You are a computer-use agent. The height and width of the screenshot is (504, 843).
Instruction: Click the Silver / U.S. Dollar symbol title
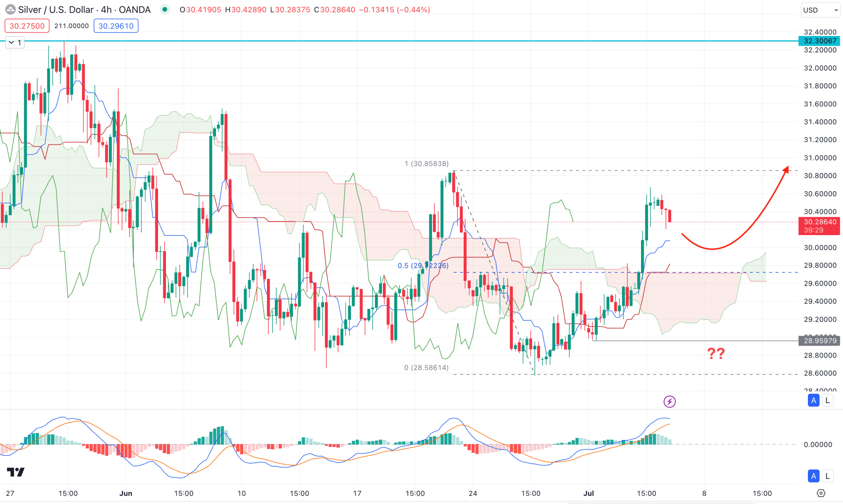(84, 10)
